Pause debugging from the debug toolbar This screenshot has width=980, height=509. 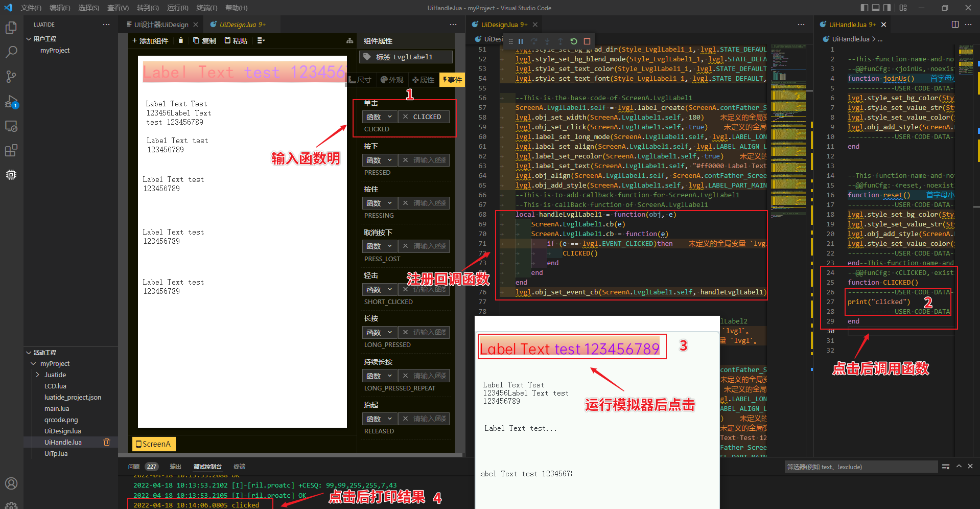point(521,41)
